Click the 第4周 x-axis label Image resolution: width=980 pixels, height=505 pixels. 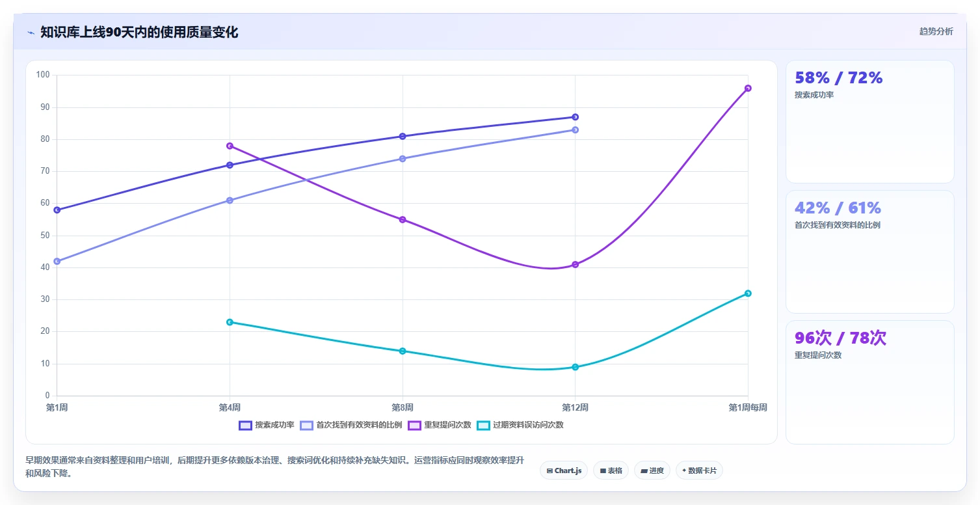[x=230, y=408]
